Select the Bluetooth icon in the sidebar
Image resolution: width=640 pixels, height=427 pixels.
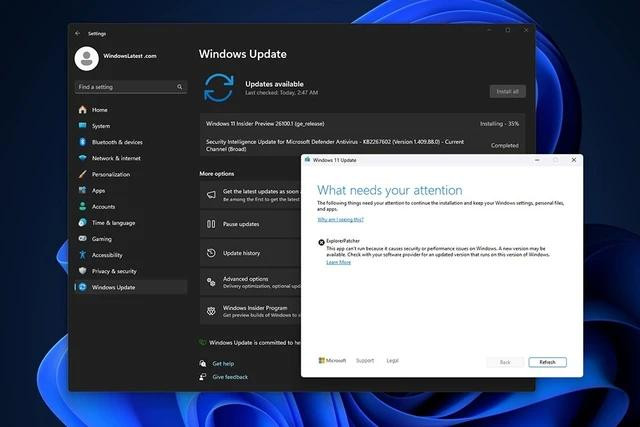point(82,142)
